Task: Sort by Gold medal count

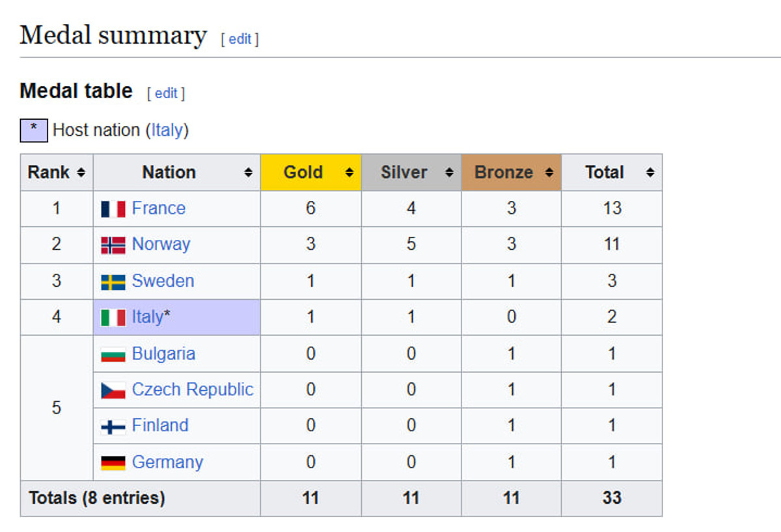Action: click(x=349, y=173)
